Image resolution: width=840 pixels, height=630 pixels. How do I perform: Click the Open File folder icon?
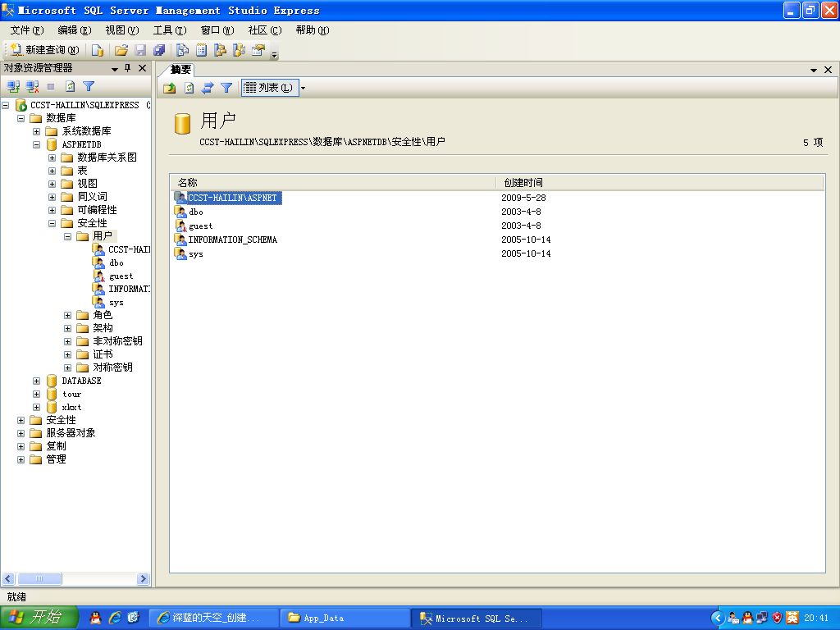click(x=121, y=50)
